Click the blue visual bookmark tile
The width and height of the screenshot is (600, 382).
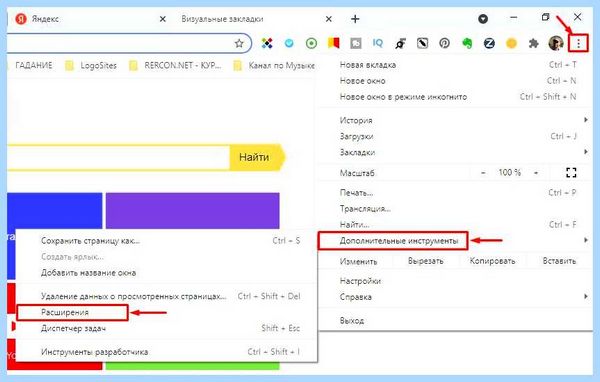pos(54,211)
